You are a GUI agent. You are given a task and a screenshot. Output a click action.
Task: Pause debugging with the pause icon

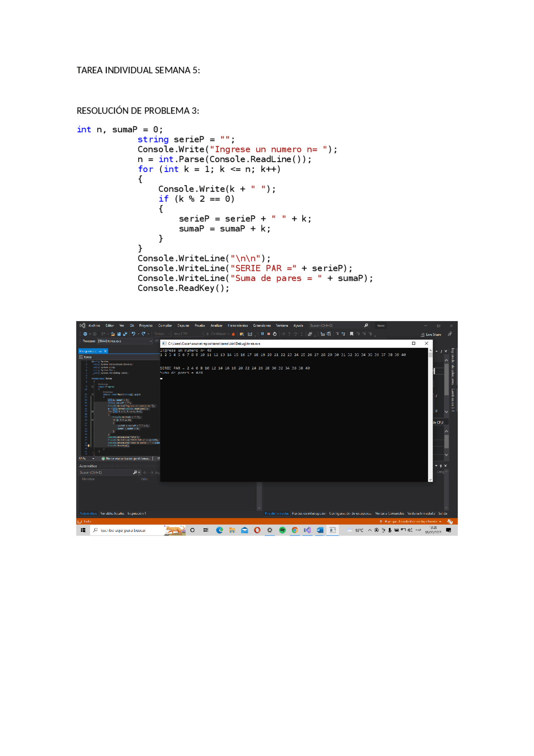262,334
